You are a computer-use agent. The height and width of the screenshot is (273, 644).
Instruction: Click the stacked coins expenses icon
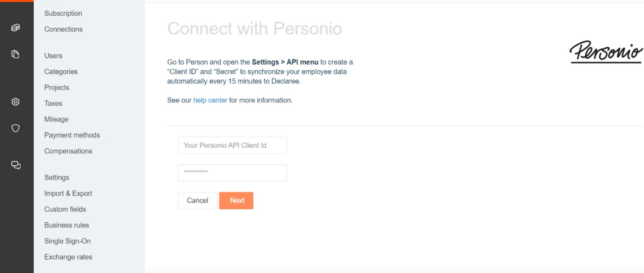pyautogui.click(x=15, y=28)
